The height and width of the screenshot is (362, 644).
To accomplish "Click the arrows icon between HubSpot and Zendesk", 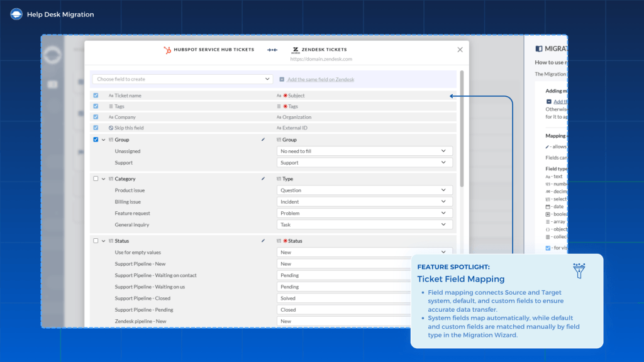I will pyautogui.click(x=272, y=50).
